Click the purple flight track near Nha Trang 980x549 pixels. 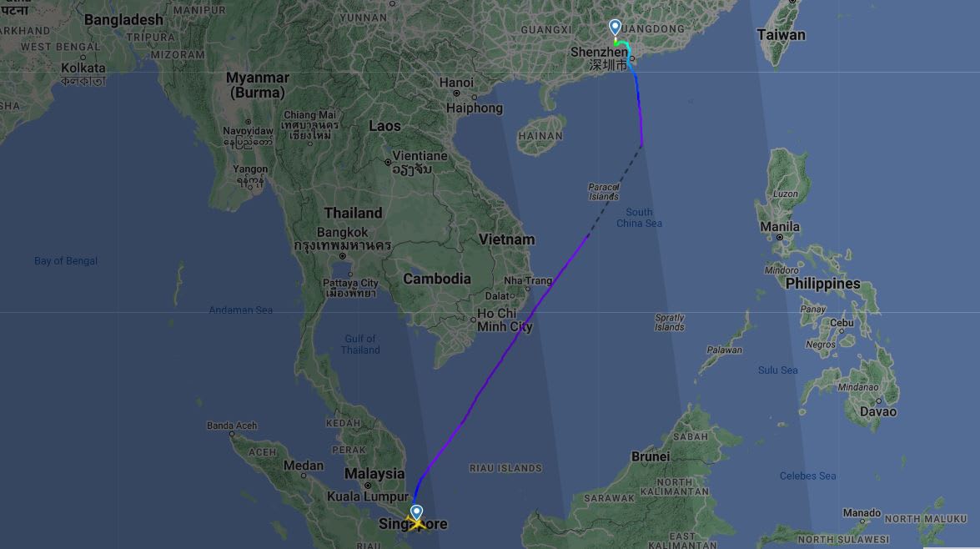[542, 295]
